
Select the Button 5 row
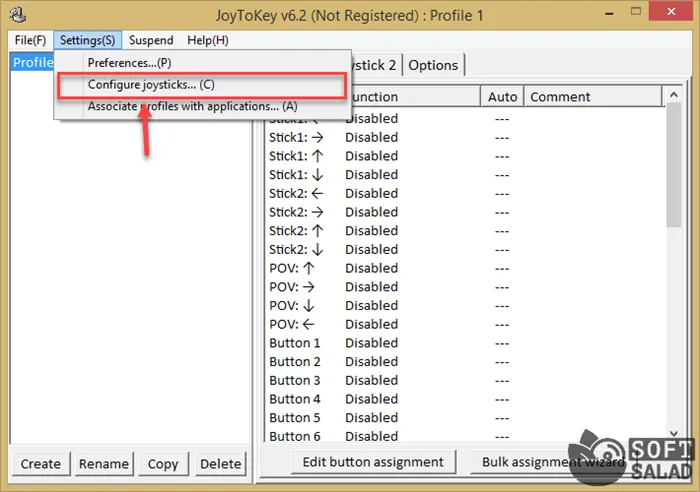[464, 419]
